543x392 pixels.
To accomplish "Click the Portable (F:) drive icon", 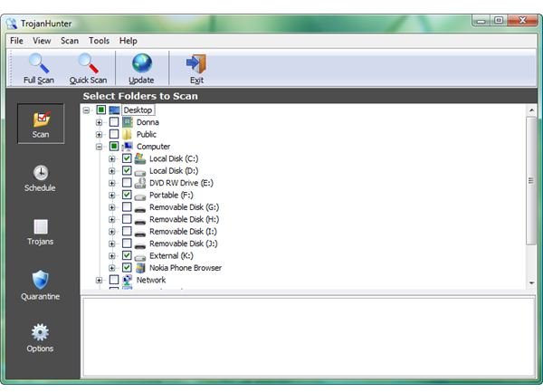I will coord(140,196).
